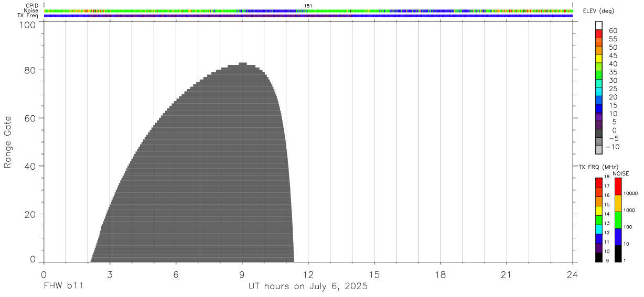Screen dimensions: 644x297
Task: Click the cyan swatch between 25 and 20 on ELEV scale
Action: (599, 92)
